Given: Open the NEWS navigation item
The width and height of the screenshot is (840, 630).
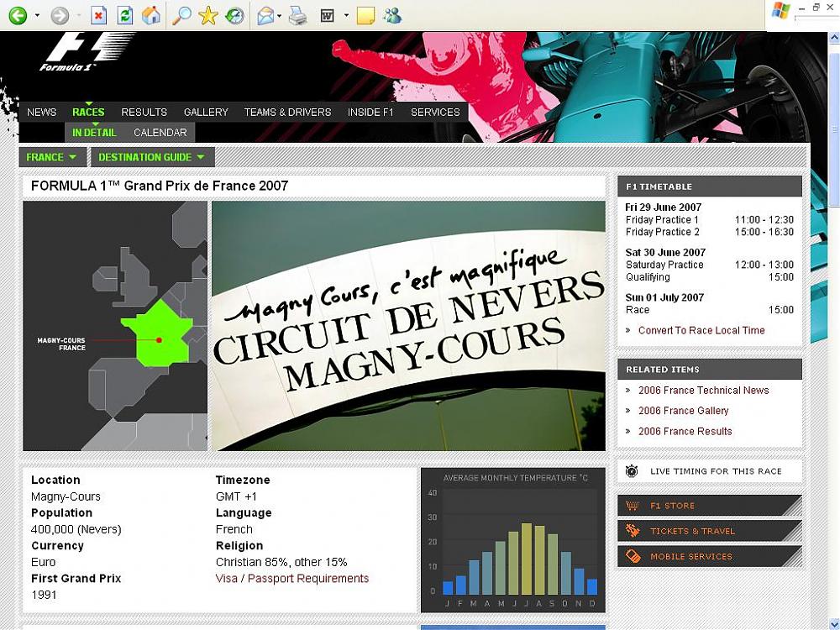Looking at the screenshot, I should 42,112.
